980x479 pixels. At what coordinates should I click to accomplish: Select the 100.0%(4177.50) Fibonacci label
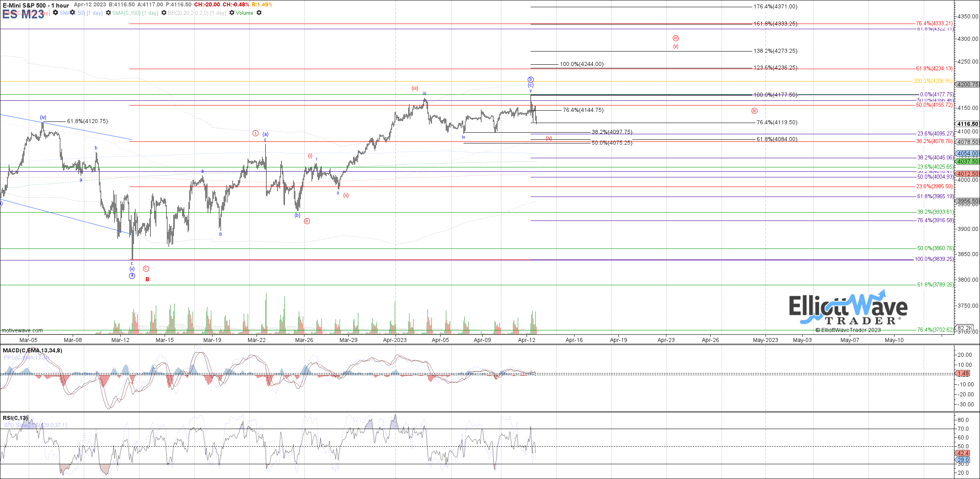(x=775, y=95)
